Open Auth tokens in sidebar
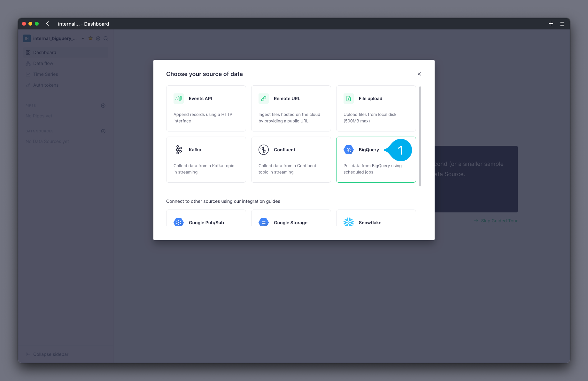 [x=66, y=85]
